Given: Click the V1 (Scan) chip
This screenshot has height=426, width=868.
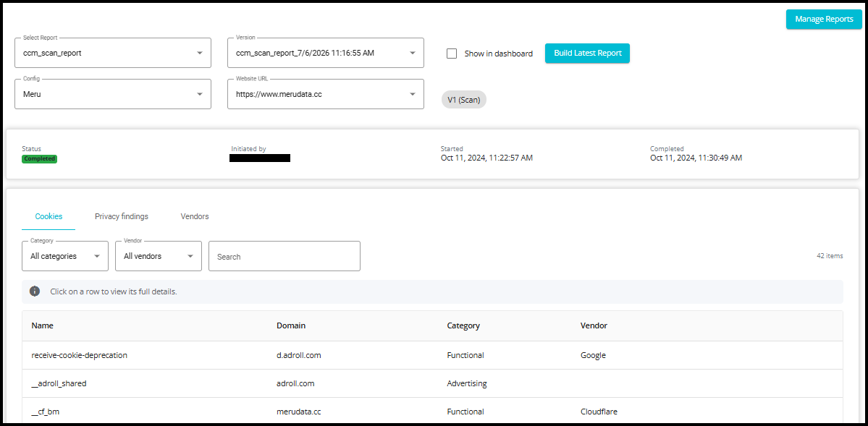Looking at the screenshot, I should (464, 100).
